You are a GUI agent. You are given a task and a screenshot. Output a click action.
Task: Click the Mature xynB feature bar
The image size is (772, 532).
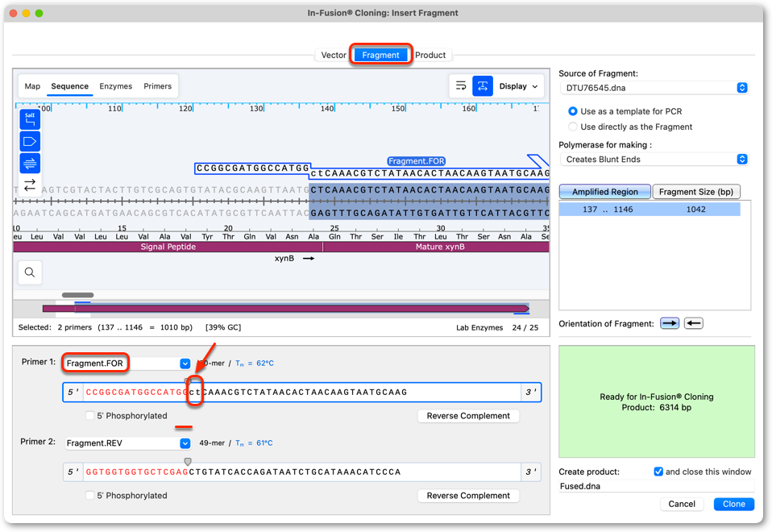click(436, 247)
